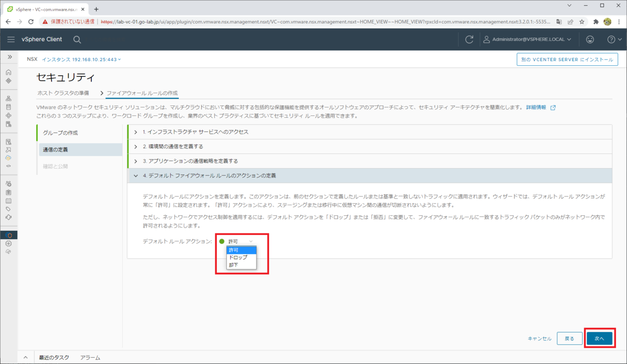
Task: Refresh the client with the circular arrow icon
Action: pyautogui.click(x=469, y=39)
